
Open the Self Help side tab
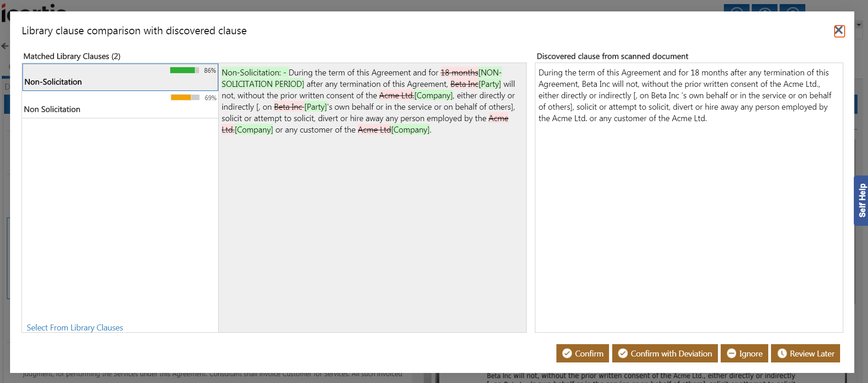(861, 200)
